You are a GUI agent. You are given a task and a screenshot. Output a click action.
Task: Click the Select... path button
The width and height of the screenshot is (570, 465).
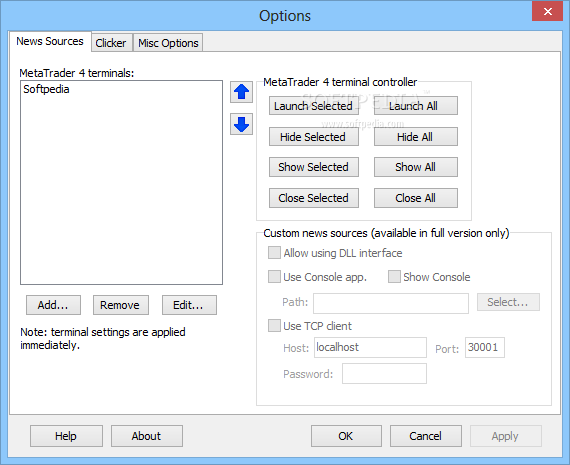pos(508,302)
